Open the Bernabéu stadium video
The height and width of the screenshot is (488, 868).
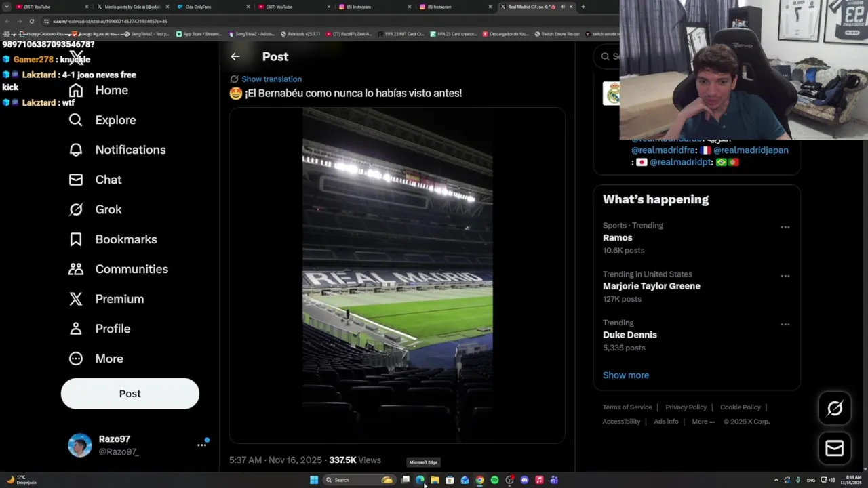pos(397,275)
